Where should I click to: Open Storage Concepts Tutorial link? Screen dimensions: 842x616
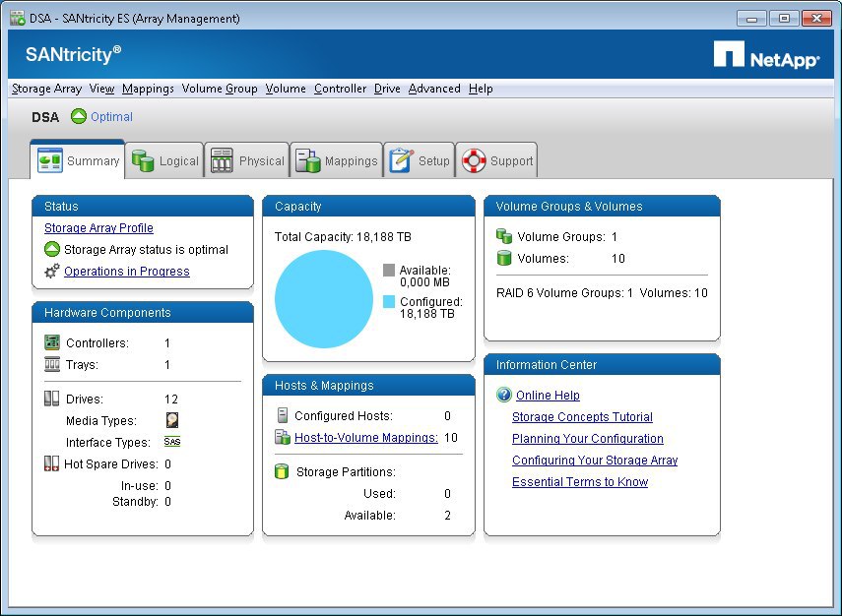[582, 417]
